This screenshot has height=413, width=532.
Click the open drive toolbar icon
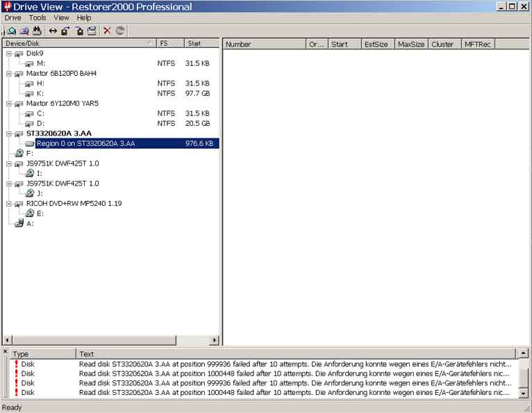(x=12, y=31)
